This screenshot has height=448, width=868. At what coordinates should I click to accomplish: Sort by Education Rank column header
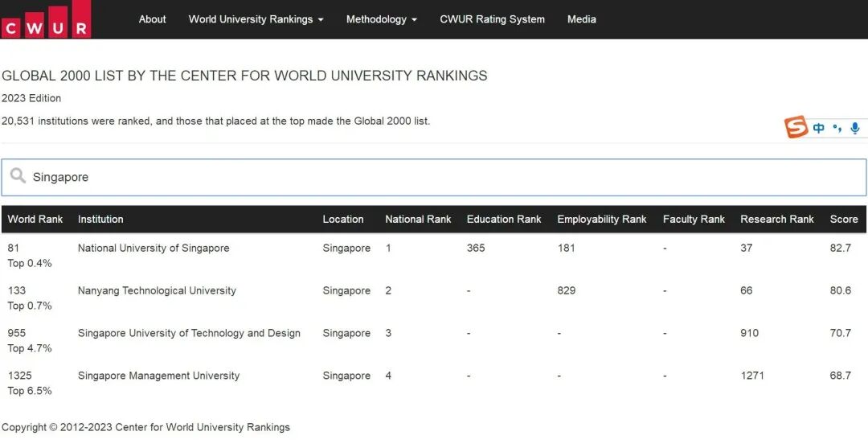(504, 220)
